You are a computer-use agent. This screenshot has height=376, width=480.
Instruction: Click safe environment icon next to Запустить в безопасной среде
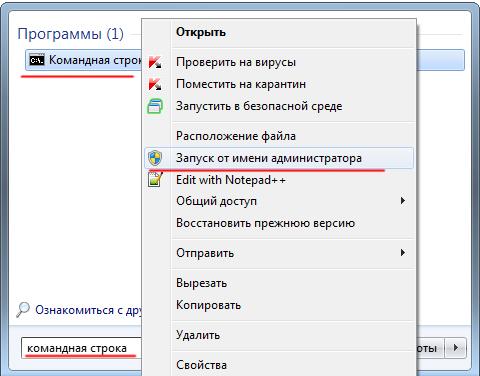[x=155, y=106]
